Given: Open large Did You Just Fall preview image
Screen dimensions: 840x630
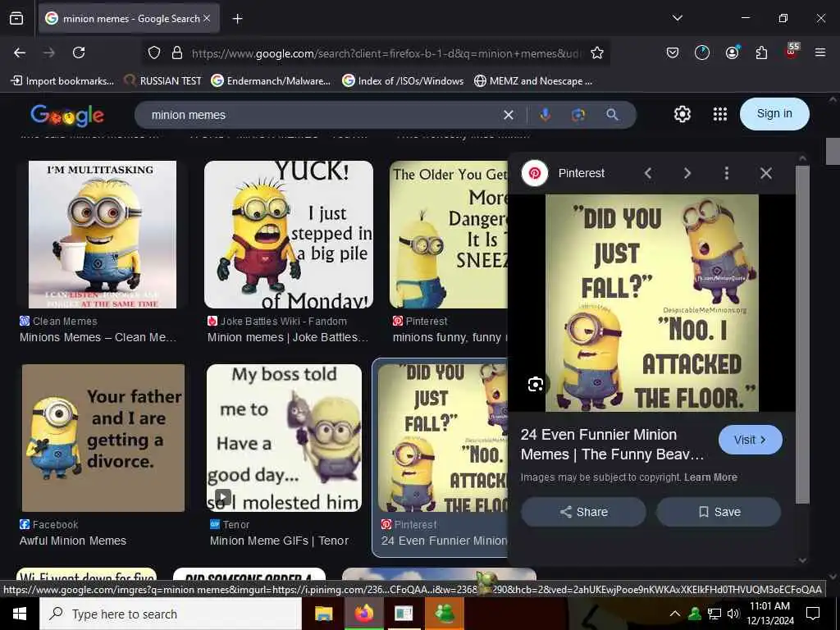Looking at the screenshot, I should pyautogui.click(x=651, y=304).
